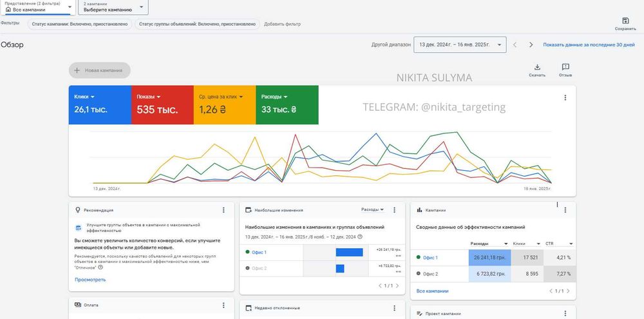
Task: Open the date range 13 дек. 2024 dropdown
Action: click(460, 45)
